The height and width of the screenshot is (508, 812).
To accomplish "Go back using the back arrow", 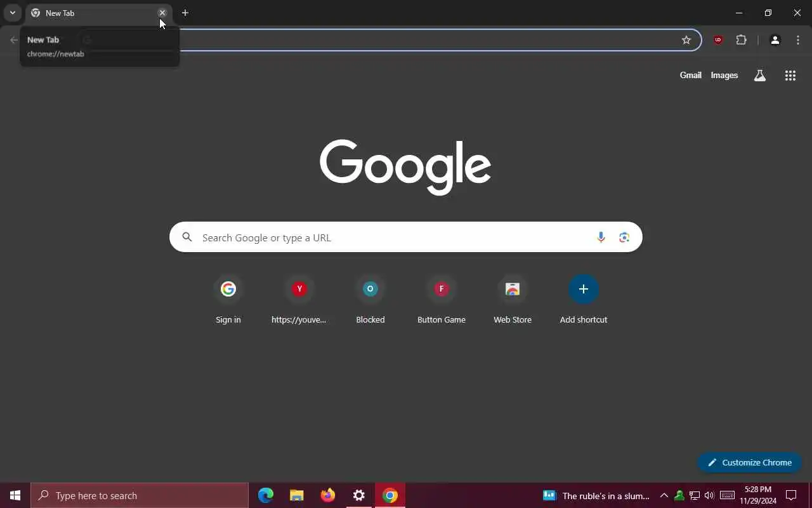I will click(14, 40).
